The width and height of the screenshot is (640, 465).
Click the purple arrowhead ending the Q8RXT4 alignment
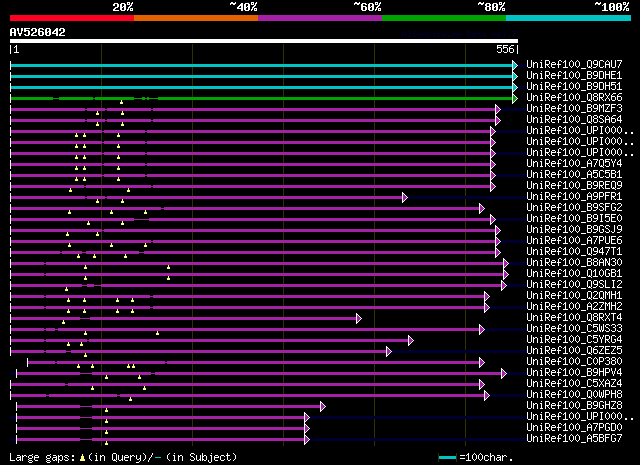[358, 318]
